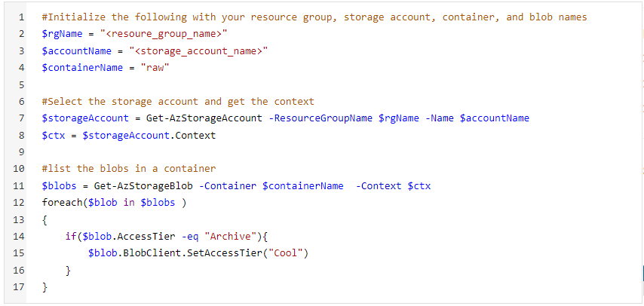The image size is (644, 306).
Task: Click the -Container parameter on line 11
Action: pos(228,186)
